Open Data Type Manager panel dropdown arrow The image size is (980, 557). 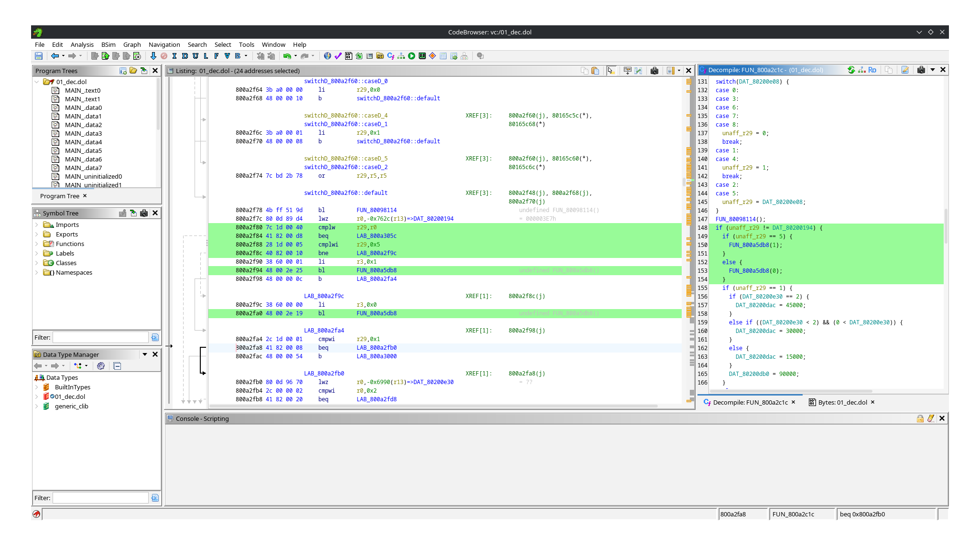click(x=144, y=354)
